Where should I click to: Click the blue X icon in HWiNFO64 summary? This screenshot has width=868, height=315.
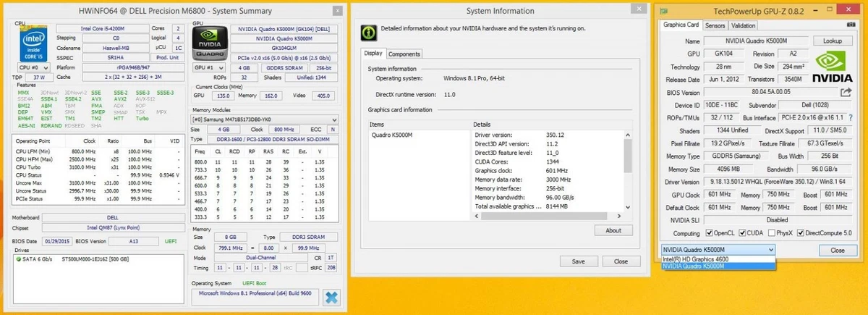point(331,297)
